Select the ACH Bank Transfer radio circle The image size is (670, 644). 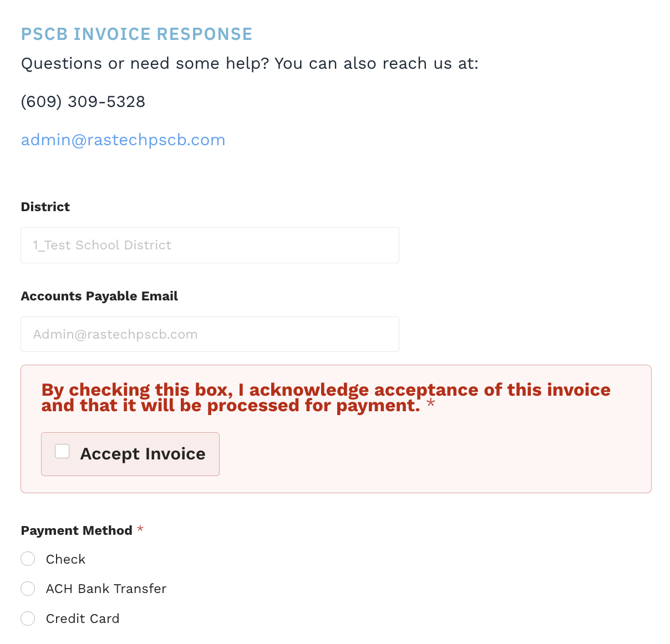tap(28, 589)
